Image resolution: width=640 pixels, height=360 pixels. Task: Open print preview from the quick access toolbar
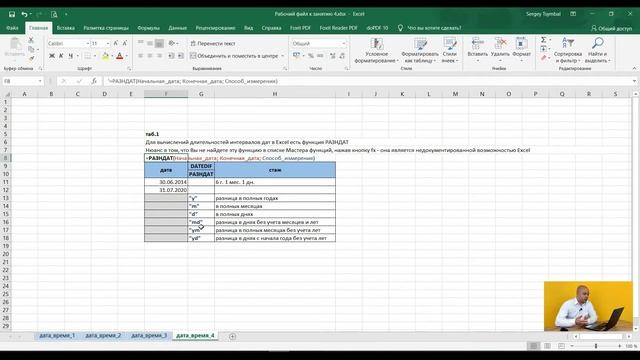click(x=54, y=14)
